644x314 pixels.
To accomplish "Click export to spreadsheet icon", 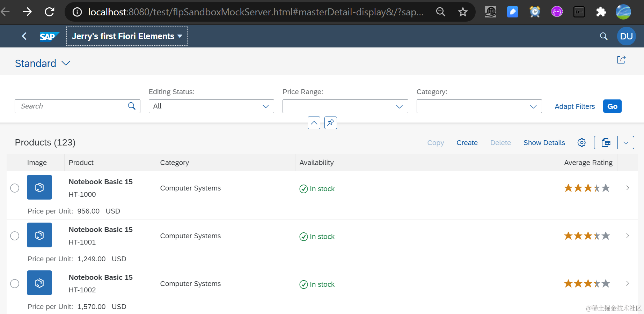I will (x=606, y=143).
